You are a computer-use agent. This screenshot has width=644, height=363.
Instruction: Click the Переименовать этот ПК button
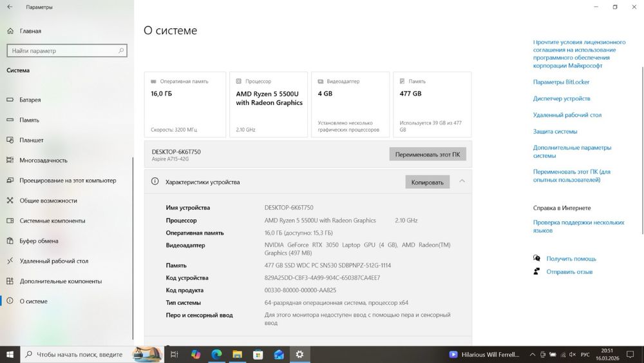(x=428, y=154)
